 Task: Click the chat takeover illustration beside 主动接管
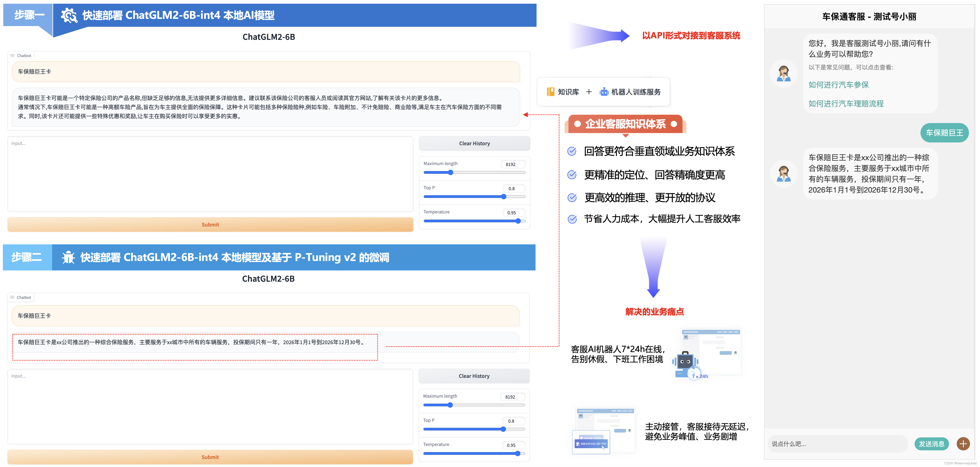[x=604, y=430]
